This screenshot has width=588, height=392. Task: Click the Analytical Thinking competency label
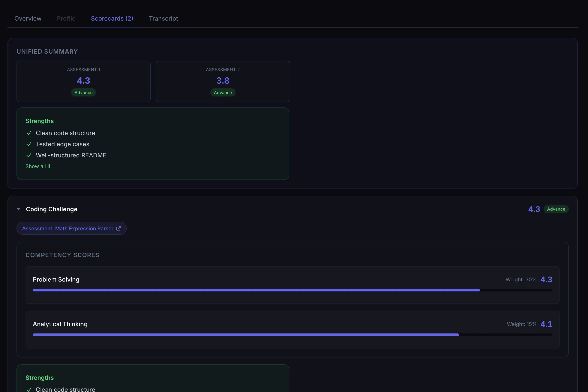(60, 324)
